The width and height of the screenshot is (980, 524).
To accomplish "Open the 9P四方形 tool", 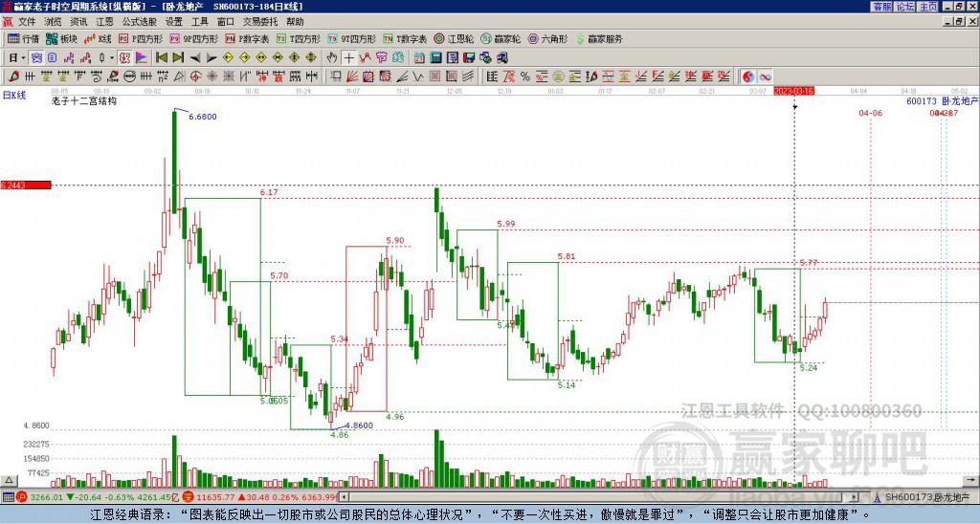I will click(194, 38).
